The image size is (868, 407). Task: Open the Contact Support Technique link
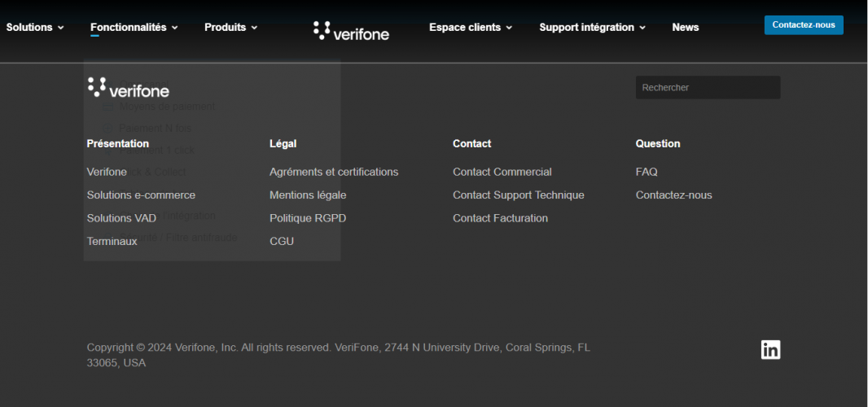coord(518,195)
